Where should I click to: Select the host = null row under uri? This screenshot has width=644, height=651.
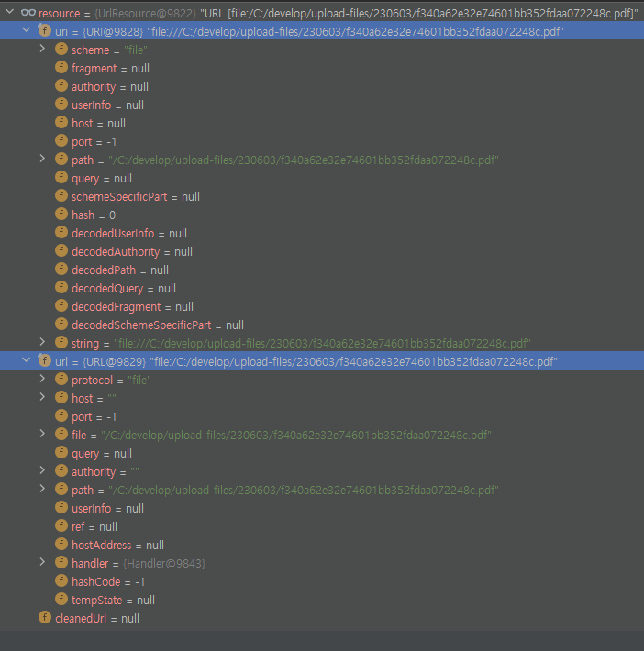pos(322,123)
